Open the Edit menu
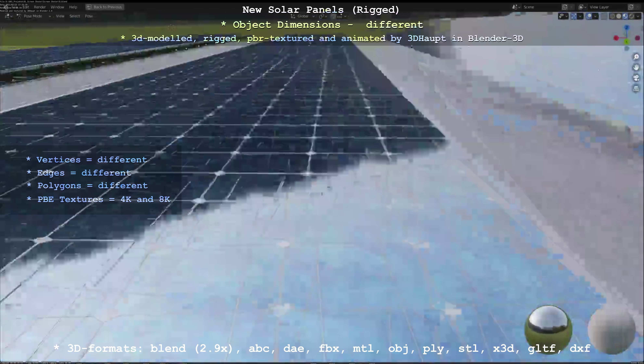This screenshot has height=364, width=644. 26,7
